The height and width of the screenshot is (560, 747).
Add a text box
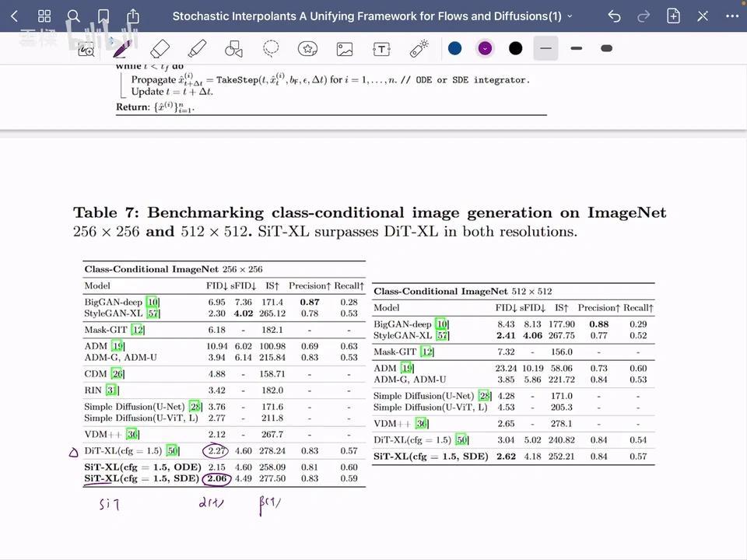click(x=381, y=48)
